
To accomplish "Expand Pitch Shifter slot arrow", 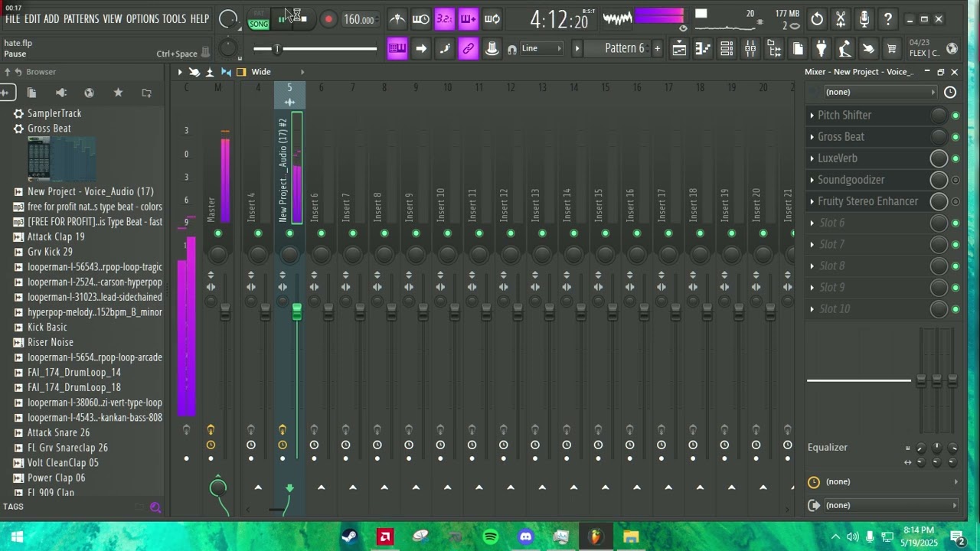I will click(812, 116).
